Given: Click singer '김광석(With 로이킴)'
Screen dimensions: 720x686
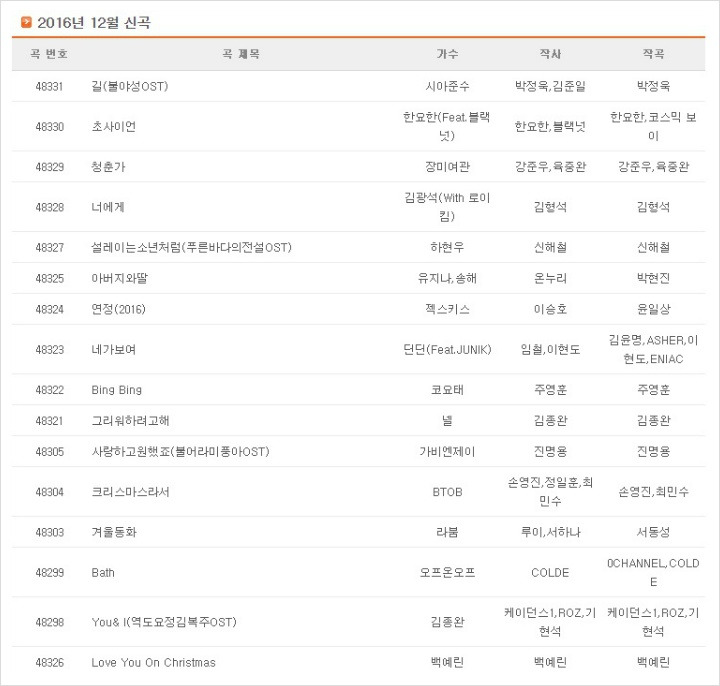Looking at the screenshot, I should coord(447,207).
